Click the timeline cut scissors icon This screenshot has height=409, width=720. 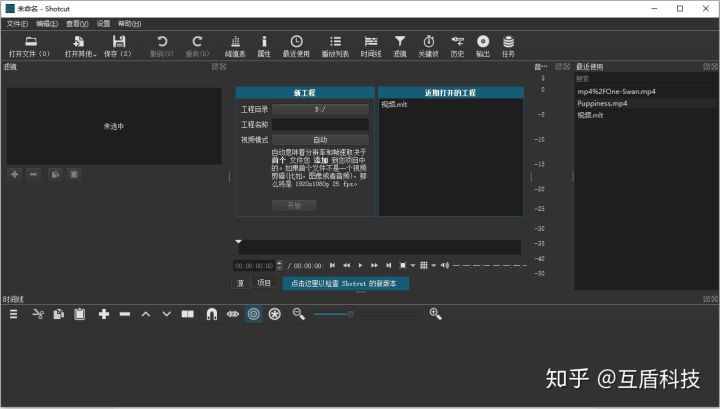click(x=38, y=314)
